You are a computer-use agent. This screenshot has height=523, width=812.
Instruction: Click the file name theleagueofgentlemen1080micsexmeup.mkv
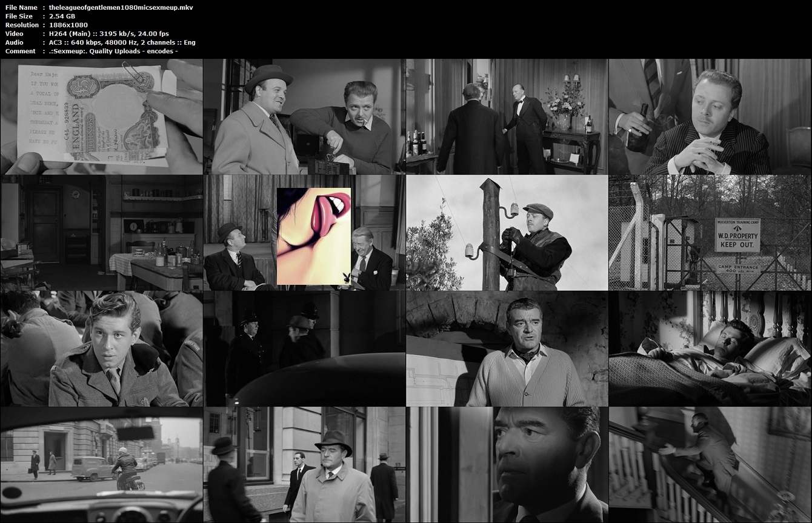tap(121, 7)
